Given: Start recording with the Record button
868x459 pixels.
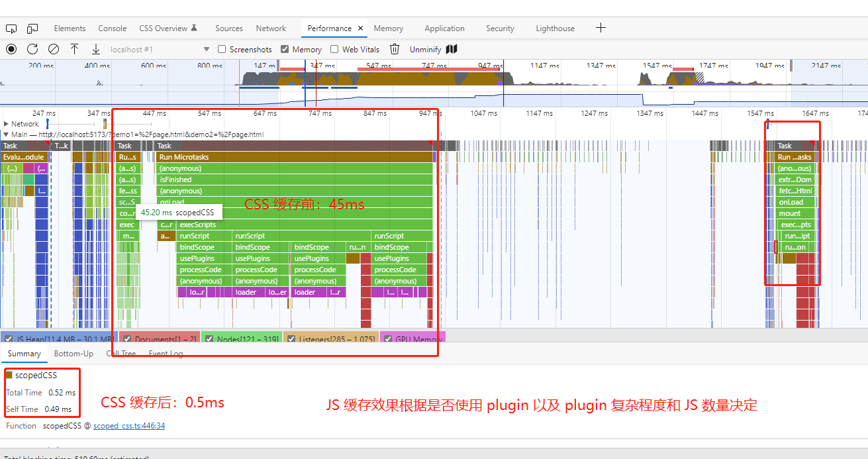Looking at the screenshot, I should pyautogui.click(x=11, y=49).
